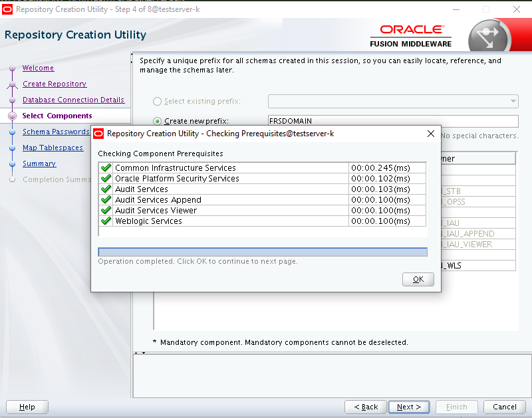Click the 00:00.103(ms) time cell
This screenshot has width=532, height=418.
[387, 189]
